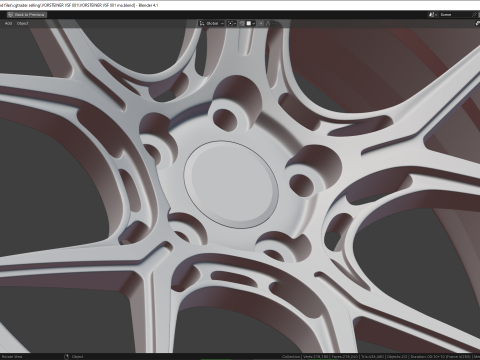Open the pivot point dropdown
This screenshot has height=360, width=480.
(x=232, y=23)
